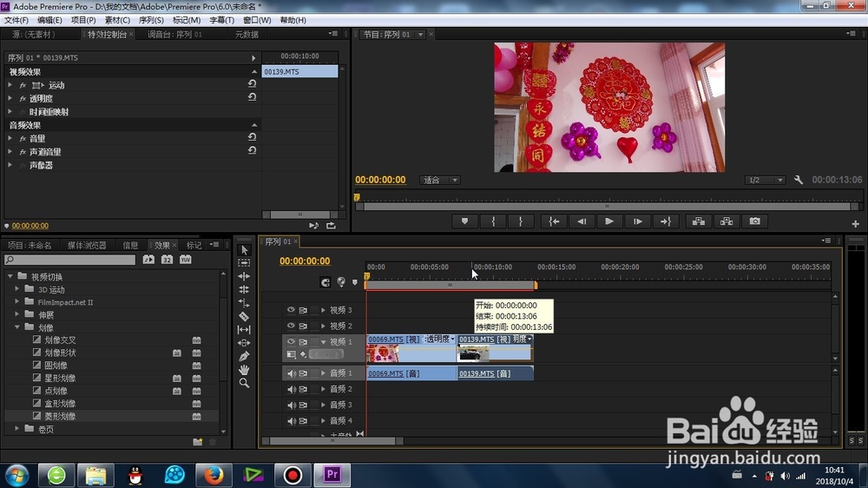Image resolution: width=868 pixels, height=488 pixels.
Task: Switch to 元数据 tab
Action: [x=247, y=35]
